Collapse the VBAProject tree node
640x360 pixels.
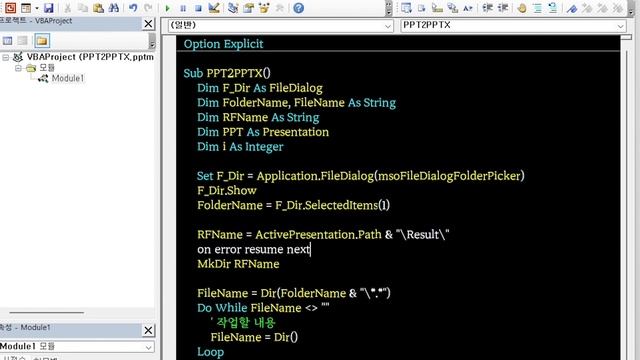click(6, 58)
